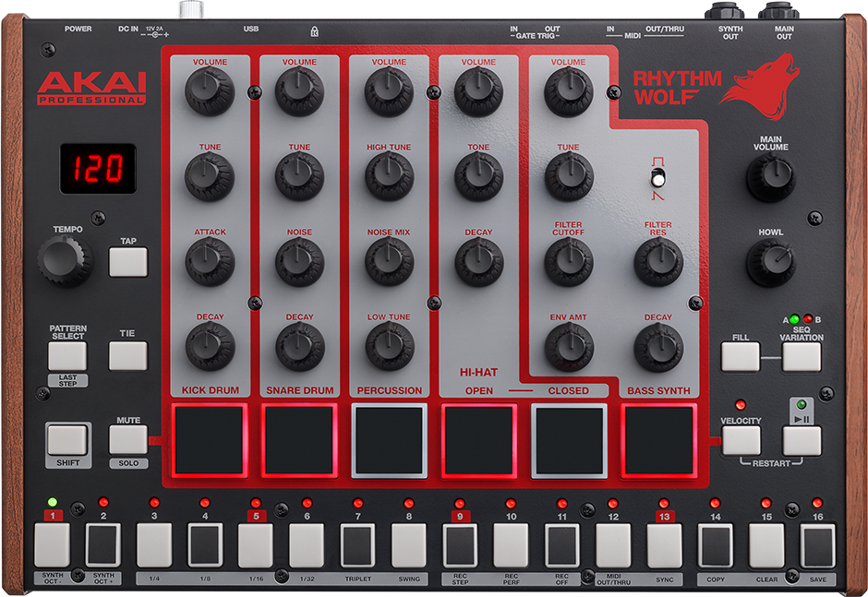This screenshot has height=597, width=868.
Task: Toggle step 10 button (Rec Perf)
Action: tap(511, 545)
